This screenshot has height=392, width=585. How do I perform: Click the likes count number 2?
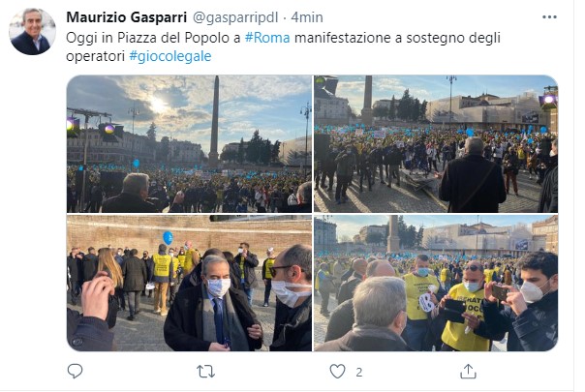click(359, 373)
